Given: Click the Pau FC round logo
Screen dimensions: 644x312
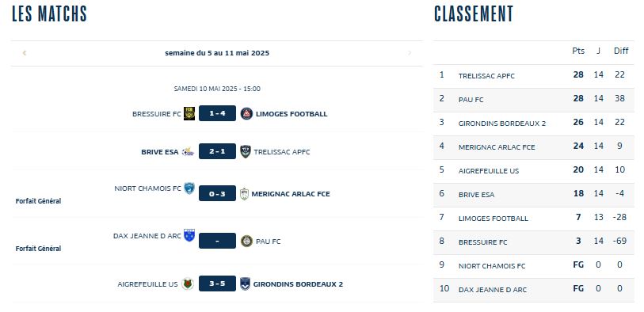Looking at the screenshot, I should click(246, 241).
